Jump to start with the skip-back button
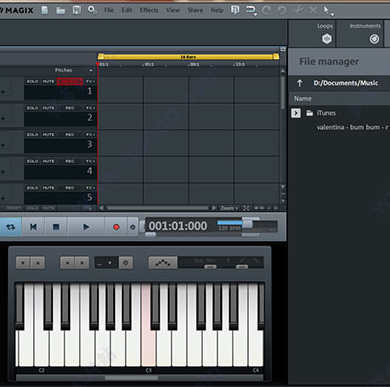 (33, 227)
